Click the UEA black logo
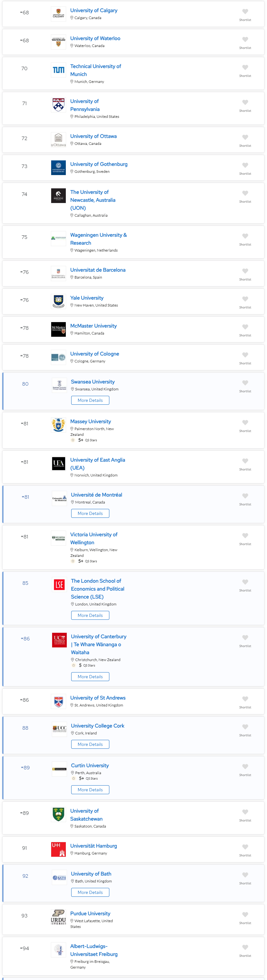This screenshot has height=980, width=267. pos(58,463)
